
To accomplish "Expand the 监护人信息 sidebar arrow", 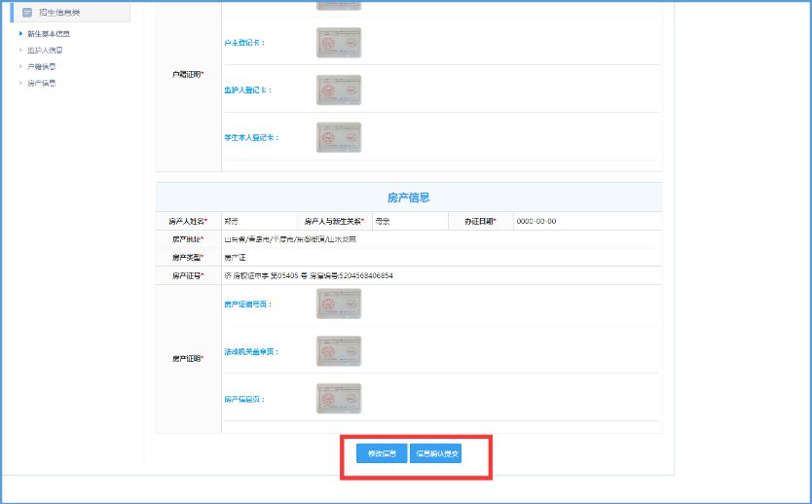I will point(20,50).
